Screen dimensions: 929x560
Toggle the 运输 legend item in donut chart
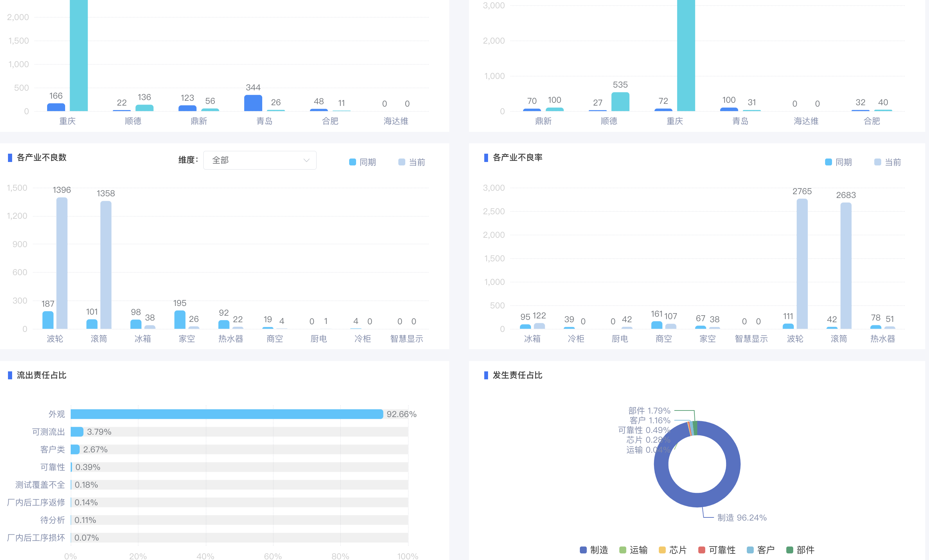pyautogui.click(x=634, y=550)
